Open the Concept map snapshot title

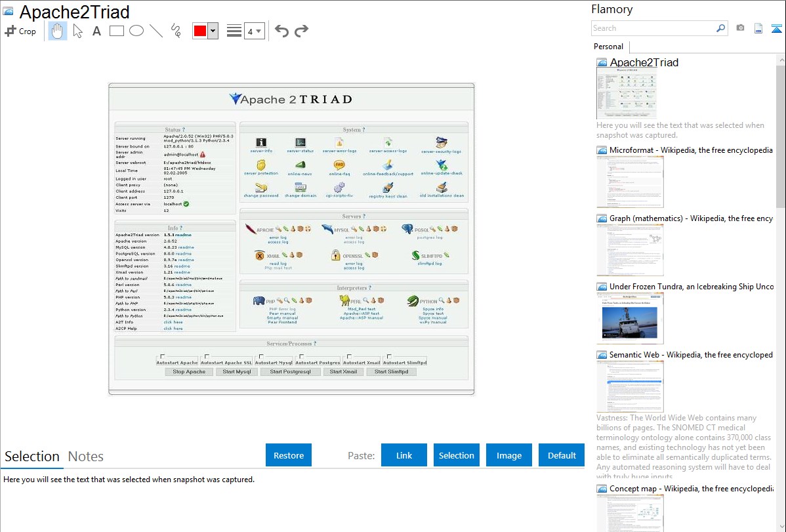click(x=692, y=488)
